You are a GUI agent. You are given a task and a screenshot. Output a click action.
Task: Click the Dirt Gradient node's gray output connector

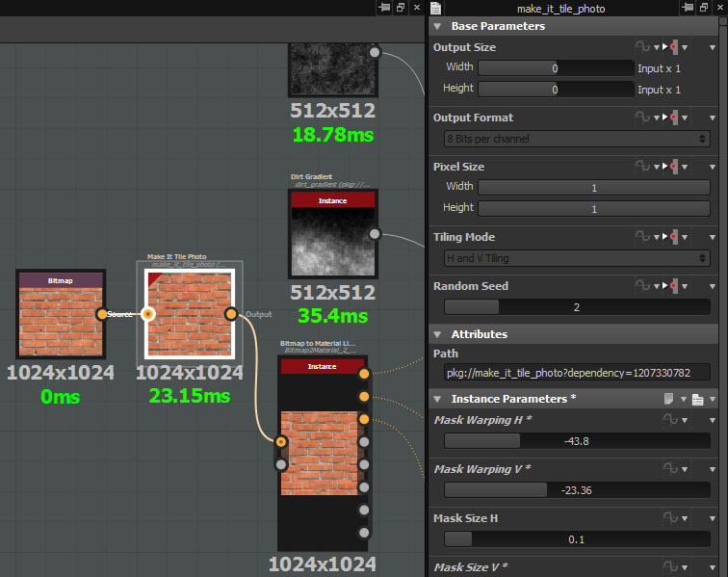click(375, 234)
